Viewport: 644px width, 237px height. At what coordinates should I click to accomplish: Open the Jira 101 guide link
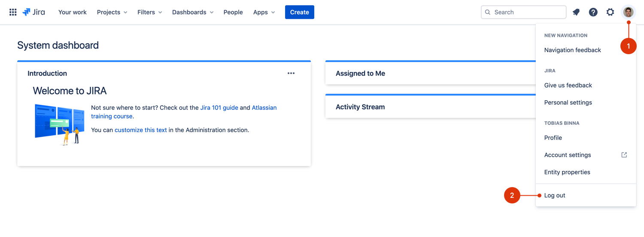coord(219,108)
